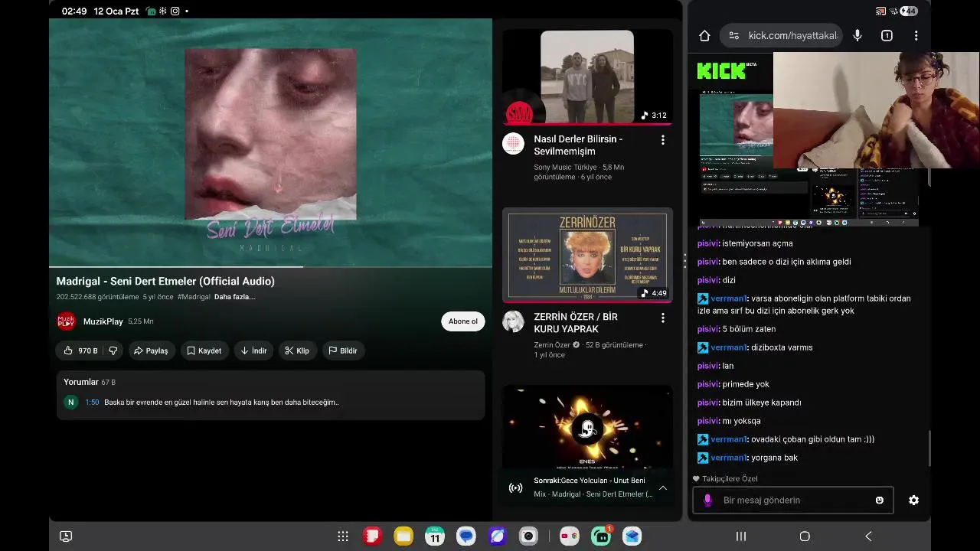Open red app icon in taskbar

pyautogui.click(x=372, y=536)
